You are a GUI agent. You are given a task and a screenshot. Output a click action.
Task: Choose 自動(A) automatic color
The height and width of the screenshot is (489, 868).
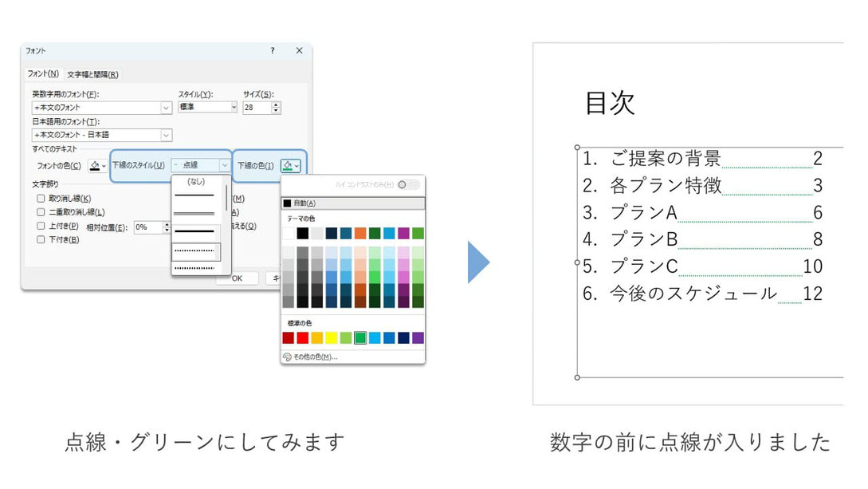pos(353,203)
